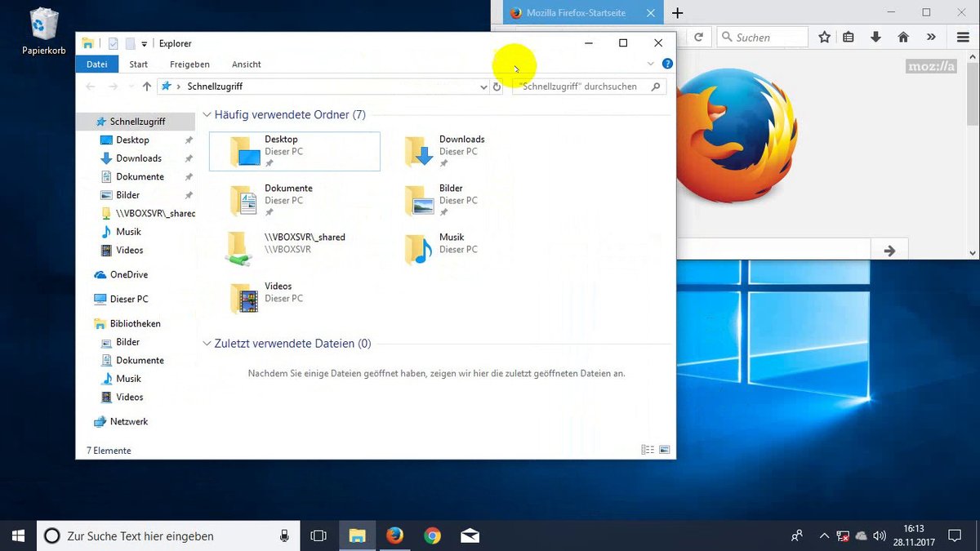
Task: Open Google Chrome from the taskbar
Action: (432, 535)
